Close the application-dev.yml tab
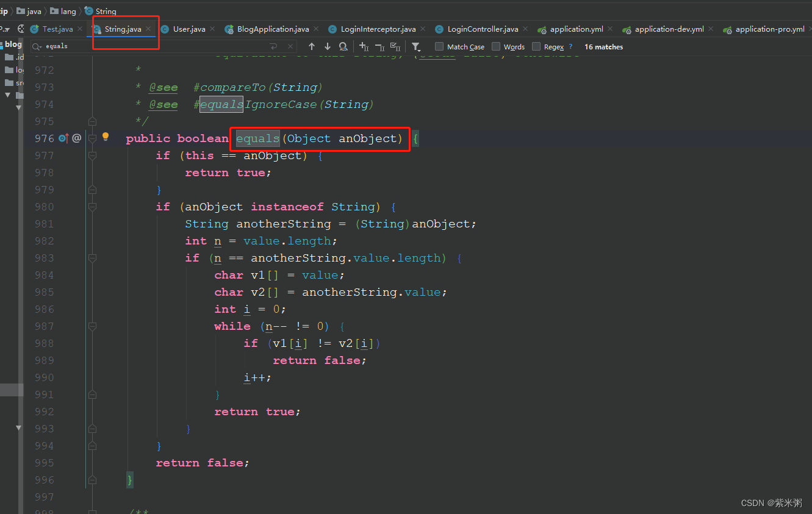The width and height of the screenshot is (812, 514). 711,29
